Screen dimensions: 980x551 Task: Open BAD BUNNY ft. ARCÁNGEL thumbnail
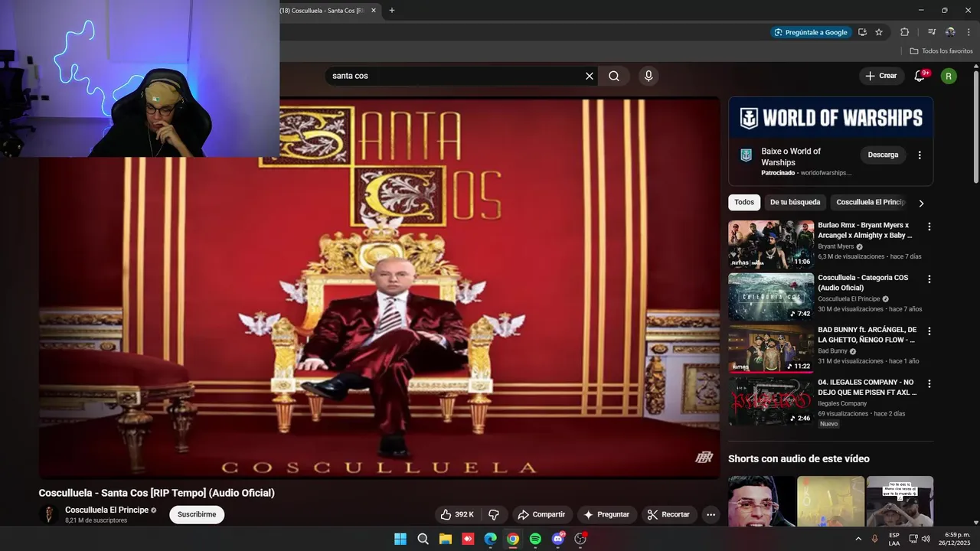771,349
